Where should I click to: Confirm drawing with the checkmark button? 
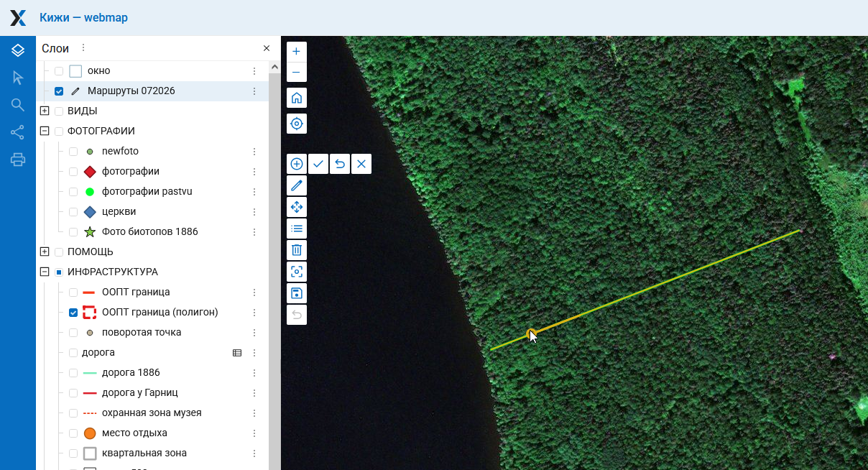coord(318,164)
